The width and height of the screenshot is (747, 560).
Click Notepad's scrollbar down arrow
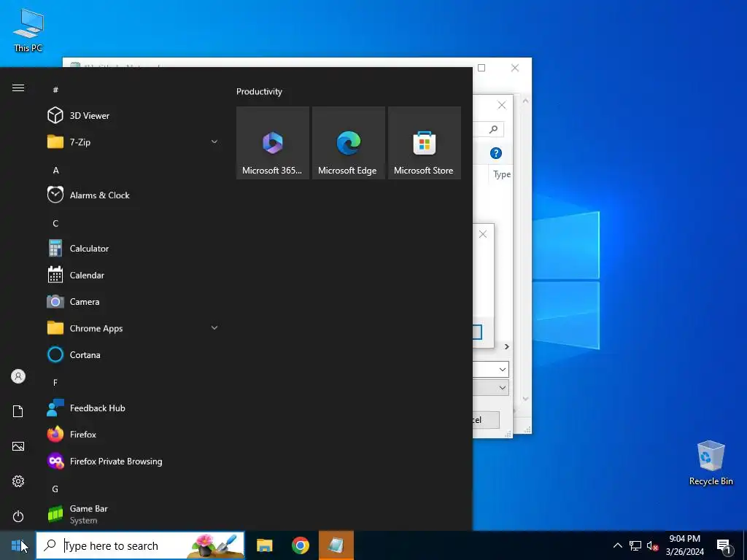click(x=525, y=399)
